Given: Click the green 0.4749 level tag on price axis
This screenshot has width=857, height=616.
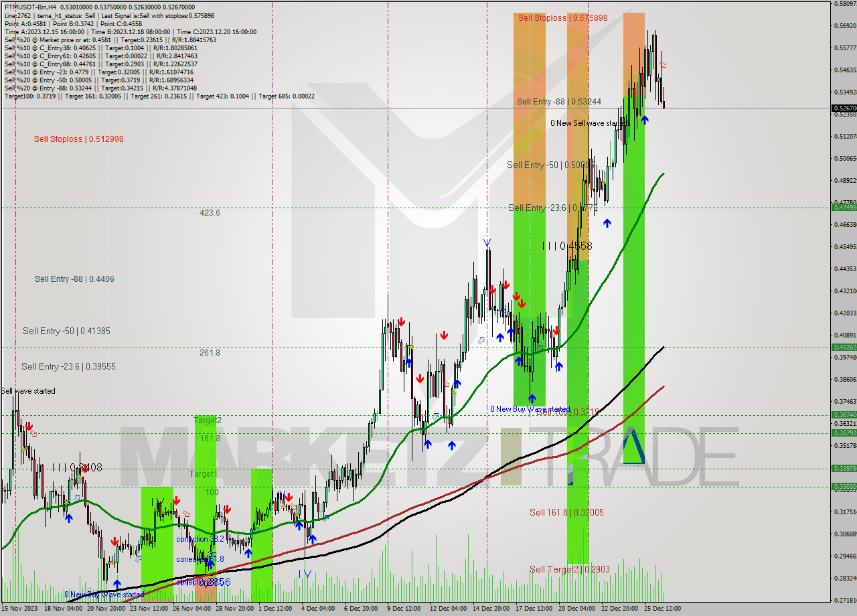Looking at the screenshot, I should [844, 207].
